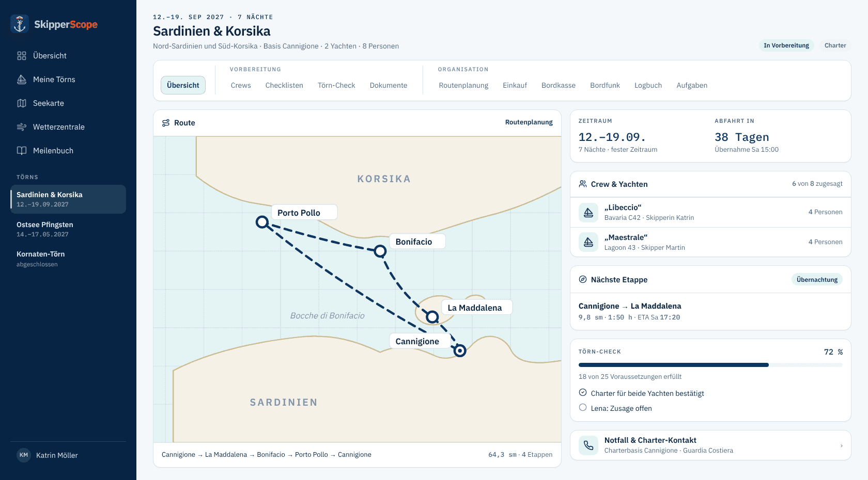Select the Porto Pollo waypoint marker
This screenshot has height=480, width=868.
(262, 222)
